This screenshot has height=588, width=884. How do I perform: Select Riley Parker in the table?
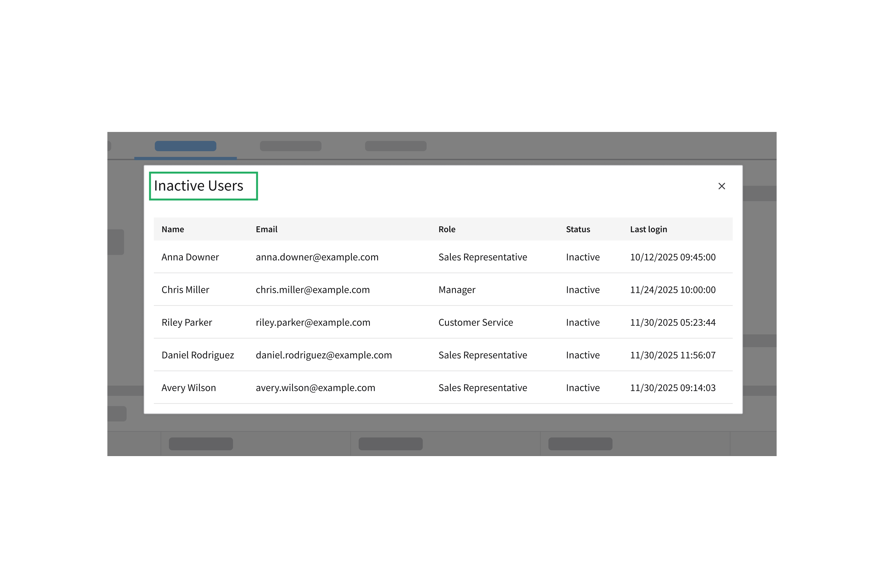point(187,322)
